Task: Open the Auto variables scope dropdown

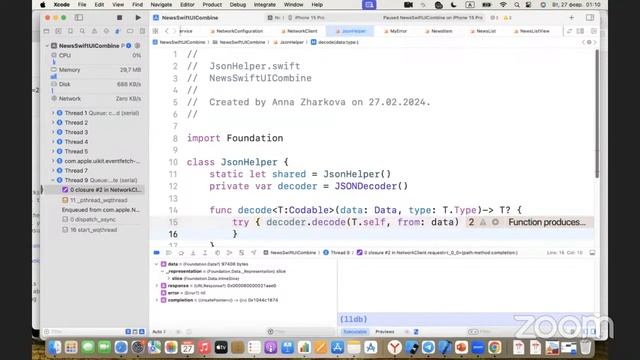Action: (x=160, y=332)
